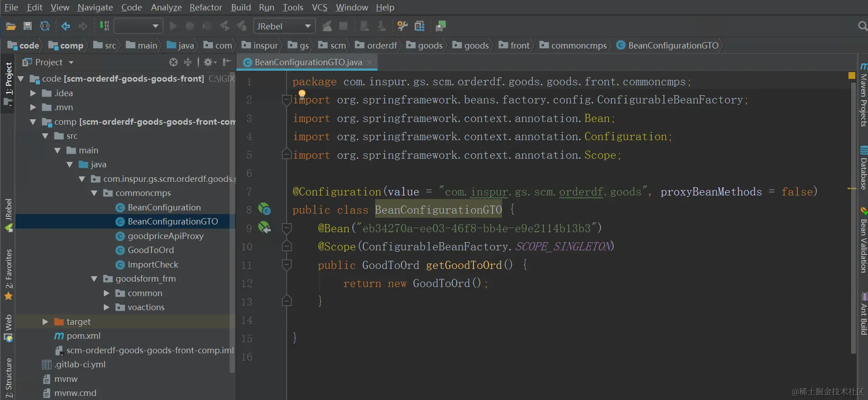The width and height of the screenshot is (868, 400).
Task: Click the orderdf breadcrumb
Action: coord(376,45)
